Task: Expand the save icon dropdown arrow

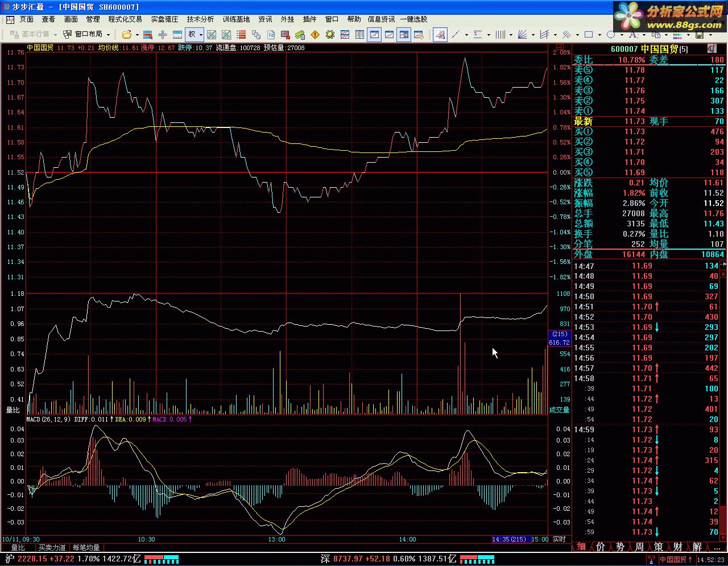Action: (x=710, y=35)
